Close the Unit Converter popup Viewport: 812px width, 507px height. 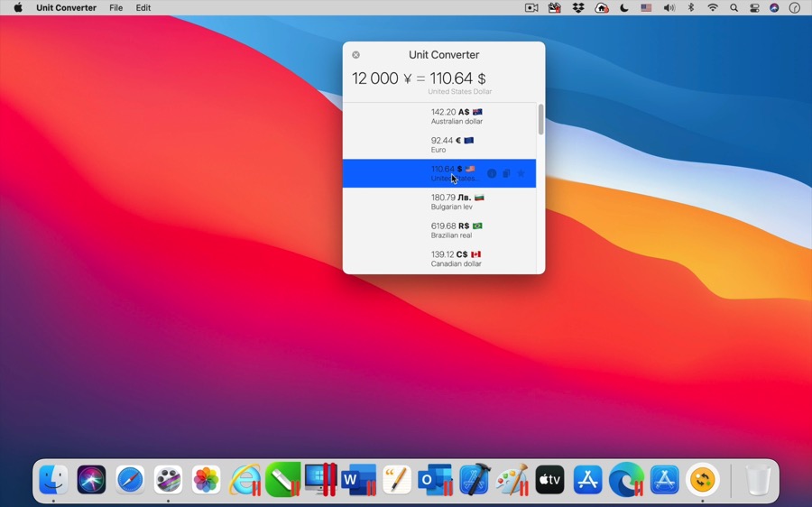[x=355, y=55]
